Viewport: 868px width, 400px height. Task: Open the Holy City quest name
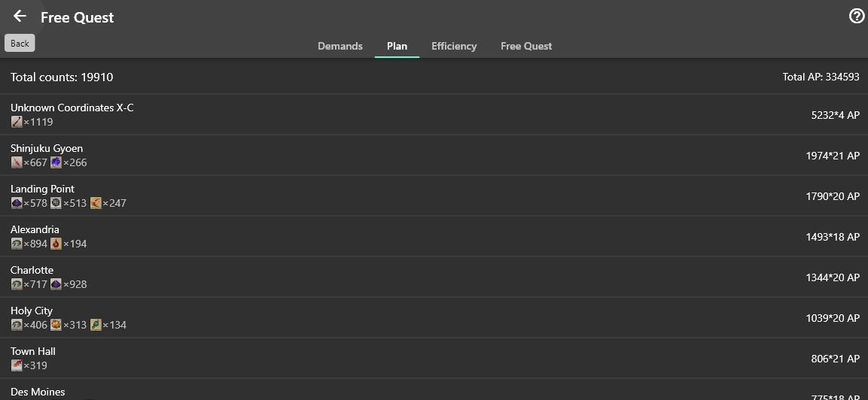(x=32, y=311)
